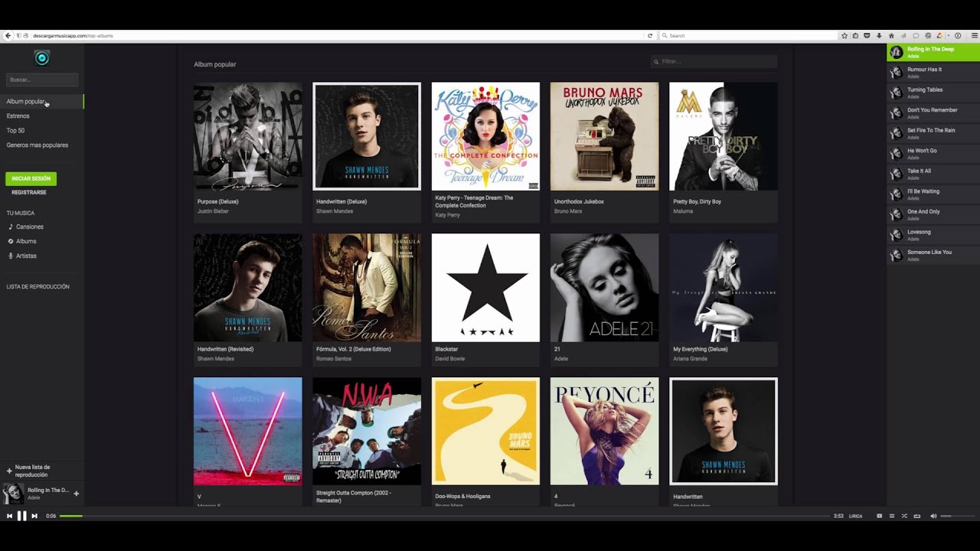Mute the volume speaker icon
Image resolution: width=980 pixels, height=551 pixels.
point(933,516)
